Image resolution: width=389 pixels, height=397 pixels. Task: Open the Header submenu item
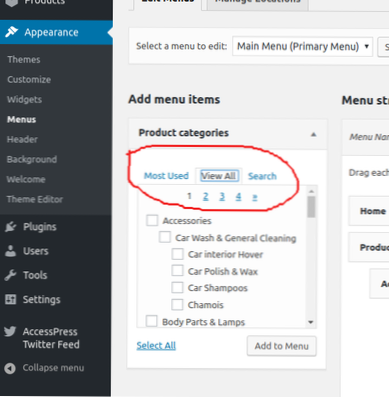pos(22,139)
